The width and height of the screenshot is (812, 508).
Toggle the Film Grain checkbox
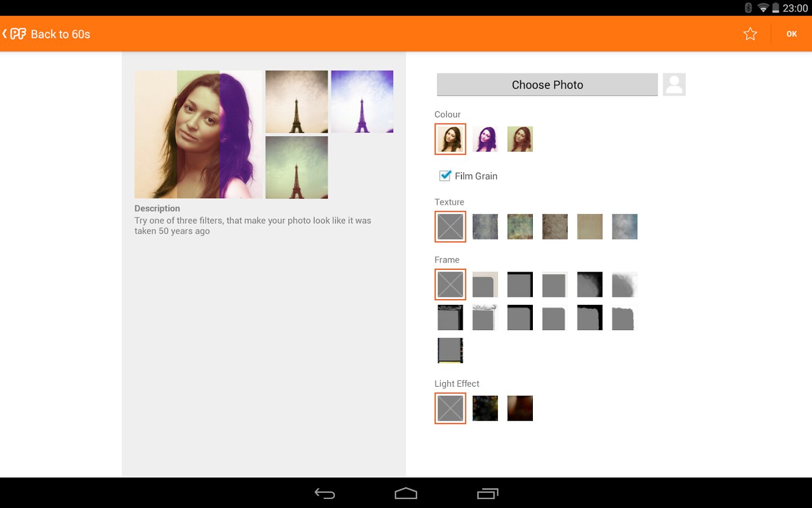click(445, 176)
